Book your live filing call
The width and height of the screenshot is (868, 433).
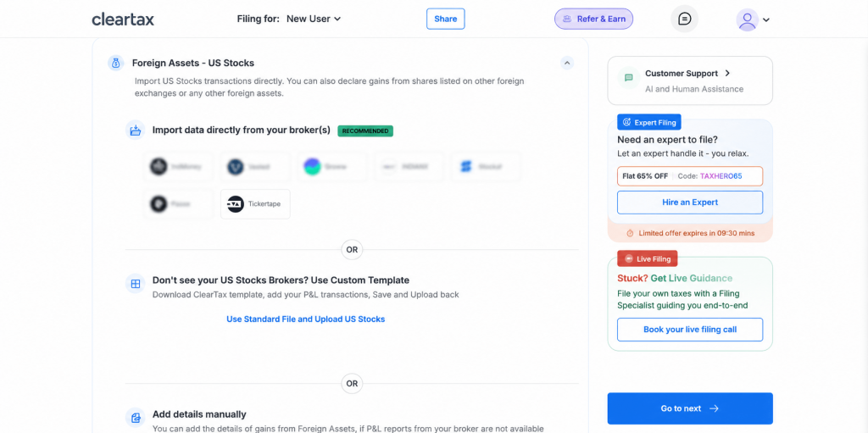pos(690,330)
